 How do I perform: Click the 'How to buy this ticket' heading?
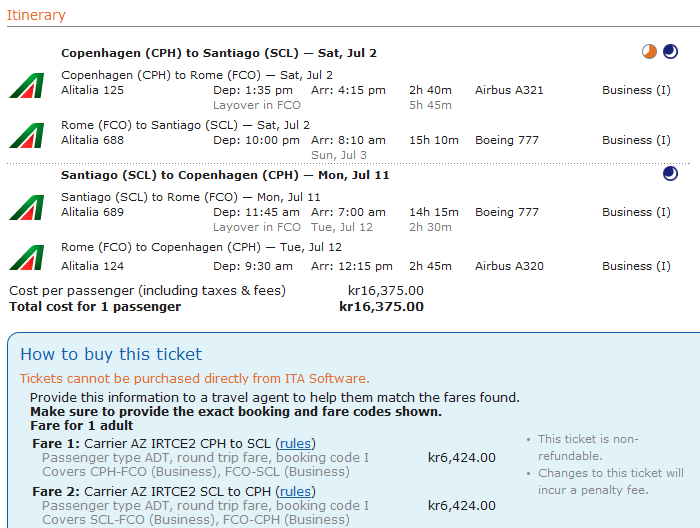click(111, 354)
